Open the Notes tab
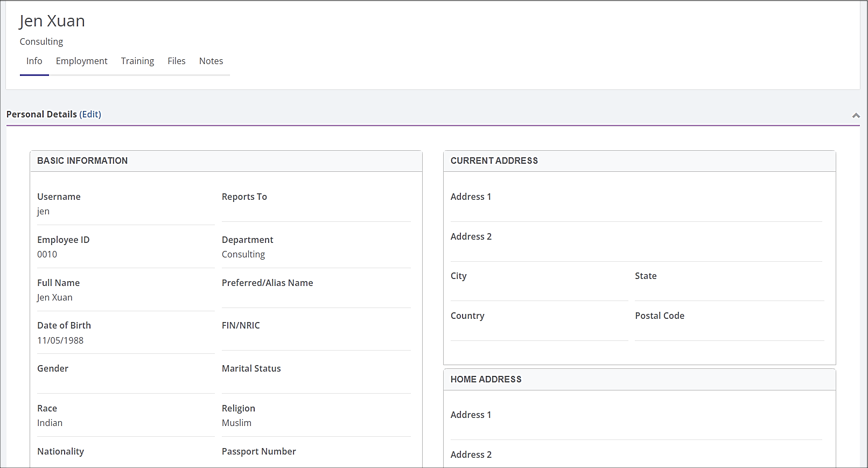 tap(211, 61)
